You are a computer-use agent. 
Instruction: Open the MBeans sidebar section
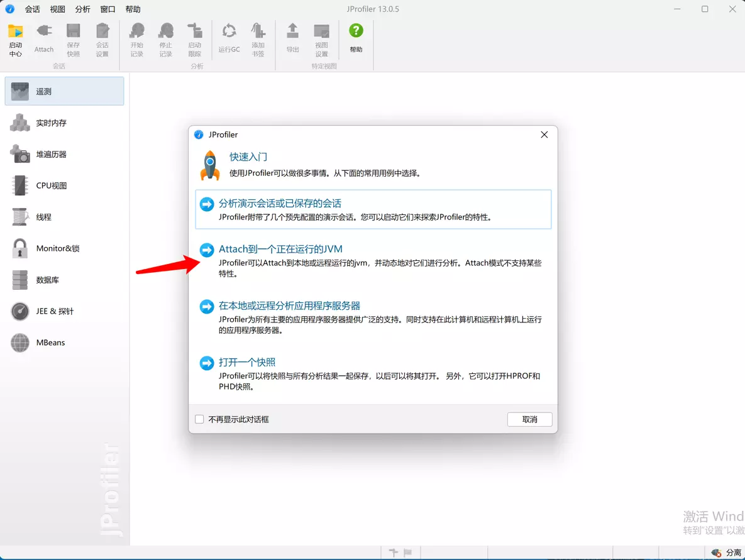pyautogui.click(x=20, y=343)
